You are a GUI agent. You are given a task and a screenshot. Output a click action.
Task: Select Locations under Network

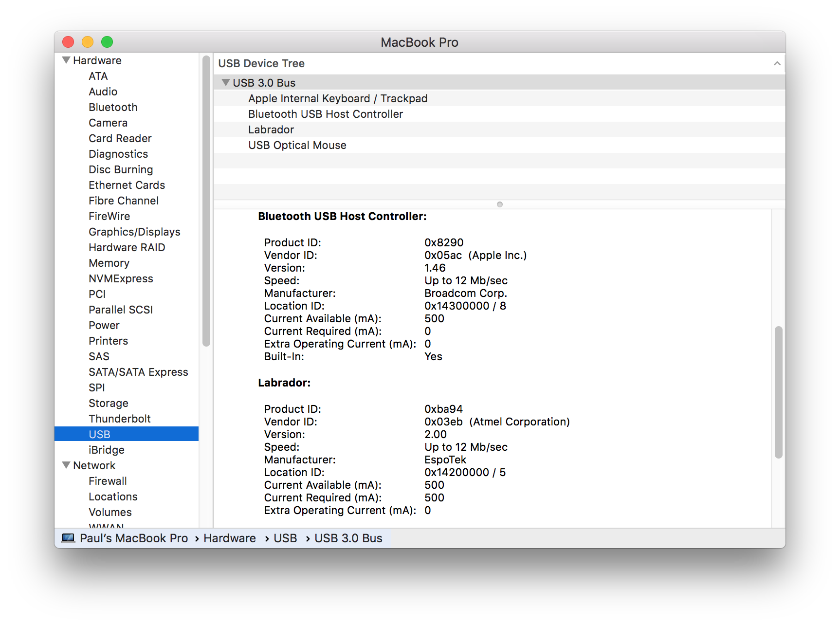[113, 497]
